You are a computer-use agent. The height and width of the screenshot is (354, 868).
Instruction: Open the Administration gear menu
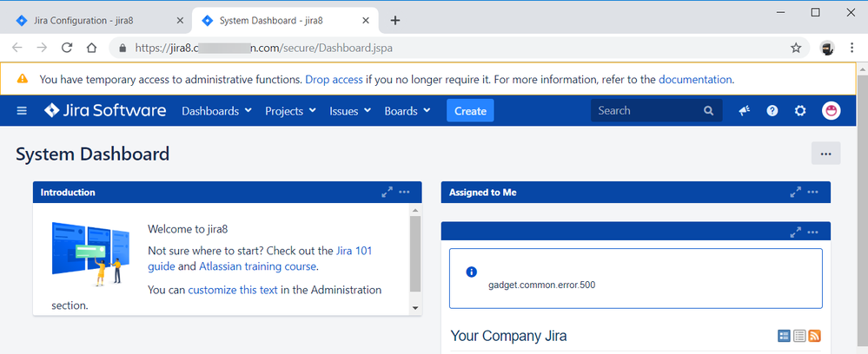coord(800,111)
